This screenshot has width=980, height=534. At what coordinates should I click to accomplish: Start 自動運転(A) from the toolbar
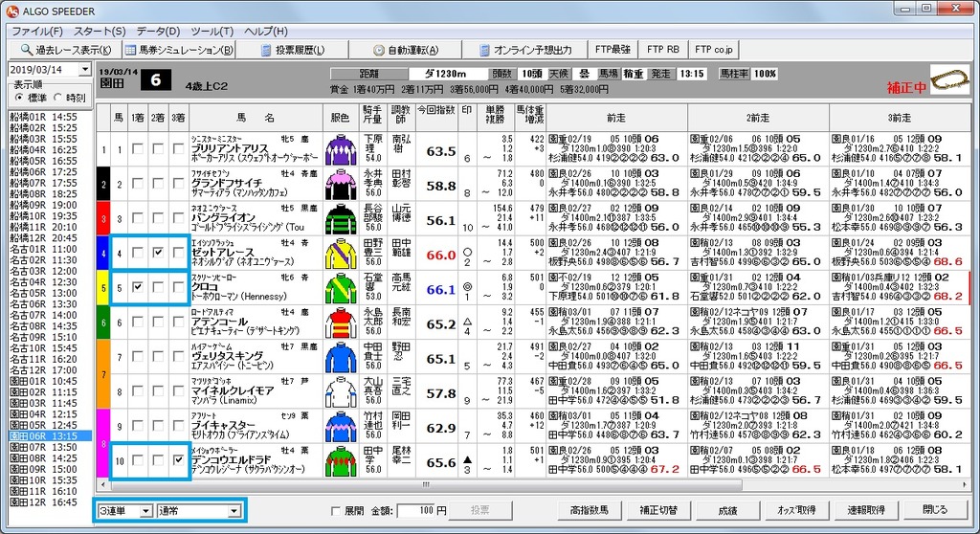[406, 50]
